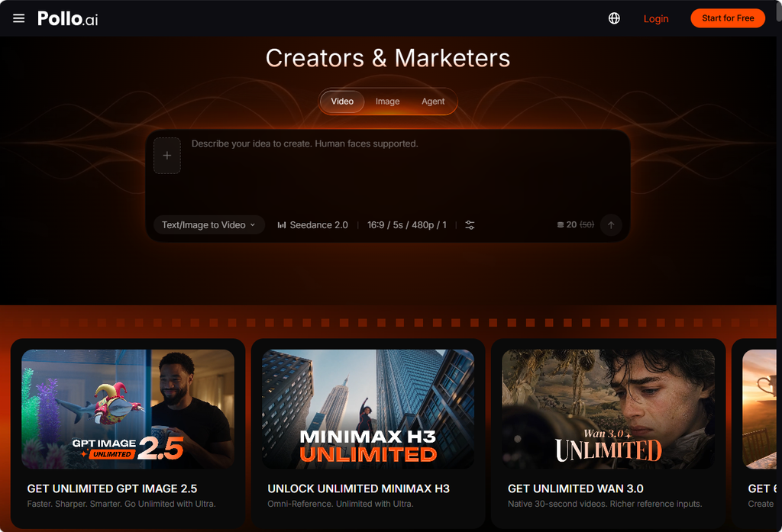Click the Pollo.ai logo
The image size is (782, 532).
pos(68,18)
